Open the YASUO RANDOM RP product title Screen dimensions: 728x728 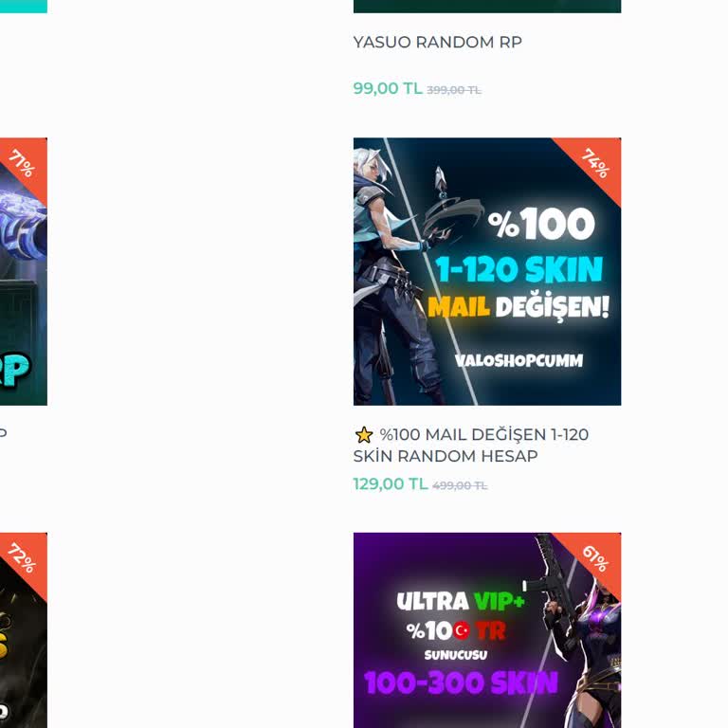coord(437,43)
